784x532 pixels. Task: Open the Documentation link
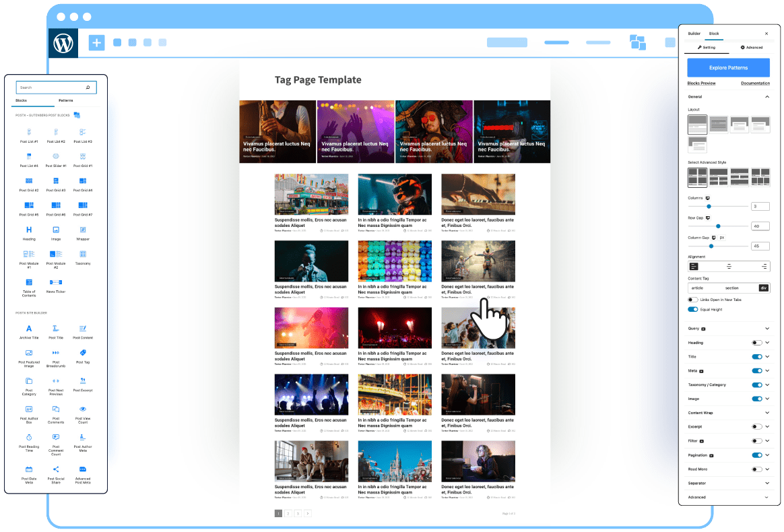coord(755,83)
